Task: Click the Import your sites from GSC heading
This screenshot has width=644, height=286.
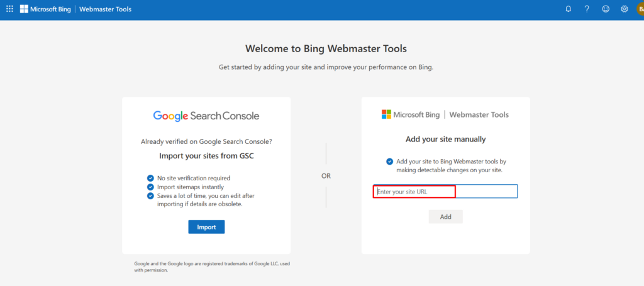Action: tap(206, 156)
